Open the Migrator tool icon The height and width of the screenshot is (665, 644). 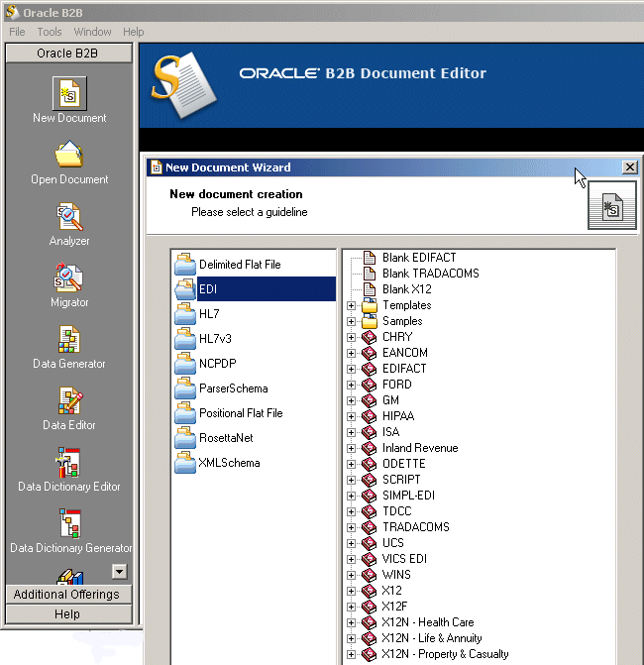(68, 277)
